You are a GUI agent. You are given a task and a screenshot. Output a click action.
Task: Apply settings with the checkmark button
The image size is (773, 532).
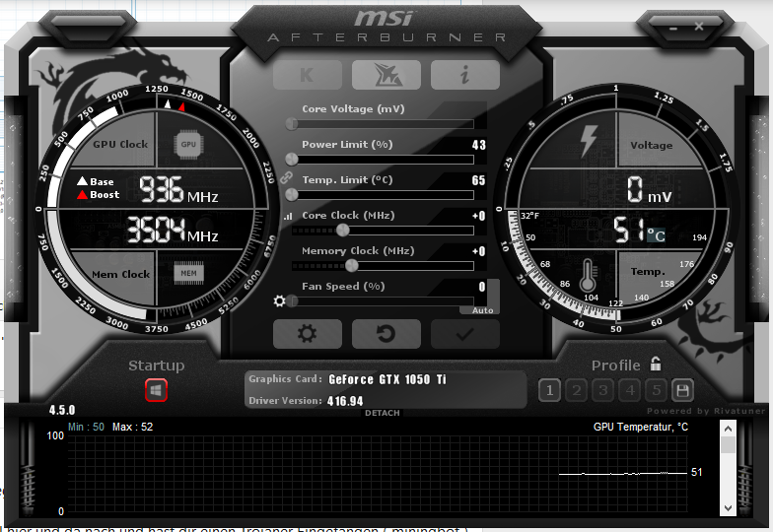[x=465, y=334]
